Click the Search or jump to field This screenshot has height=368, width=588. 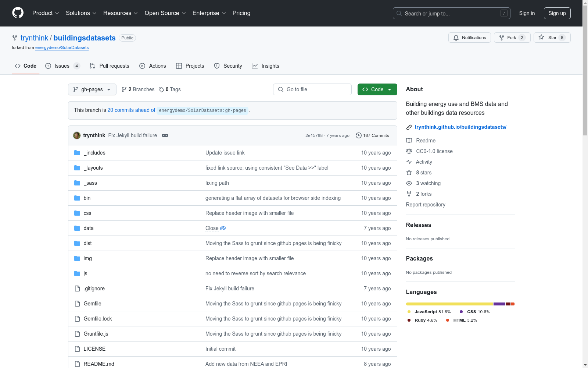pos(452,13)
